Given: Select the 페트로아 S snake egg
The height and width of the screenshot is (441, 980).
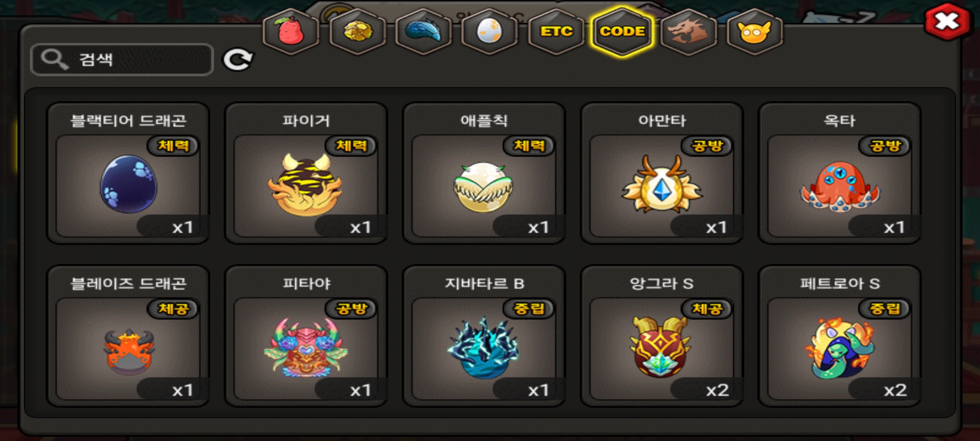Looking at the screenshot, I should click(x=840, y=336).
